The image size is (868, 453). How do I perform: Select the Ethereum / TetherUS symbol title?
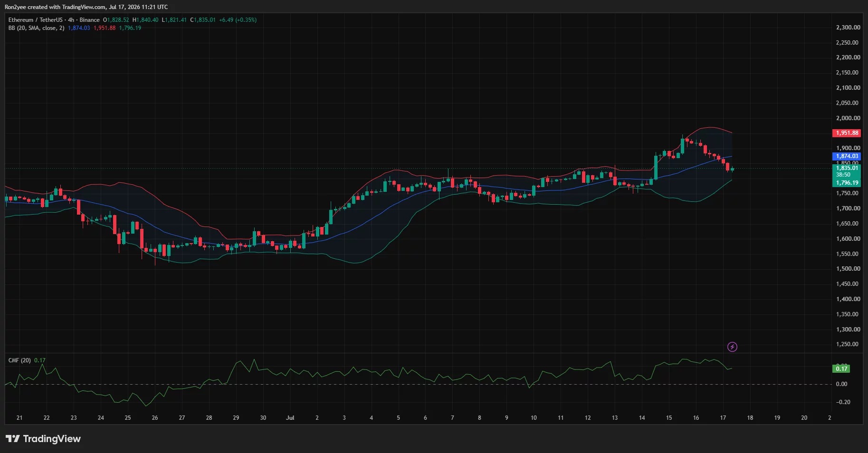click(x=35, y=20)
